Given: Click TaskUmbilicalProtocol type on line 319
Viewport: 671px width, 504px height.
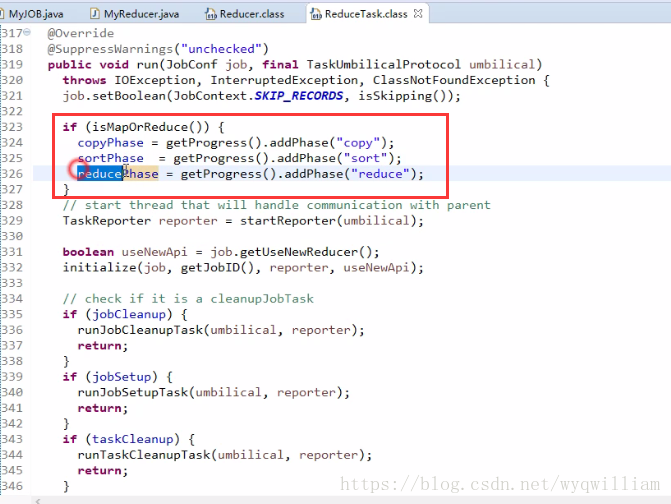Looking at the screenshot, I should coord(383,64).
